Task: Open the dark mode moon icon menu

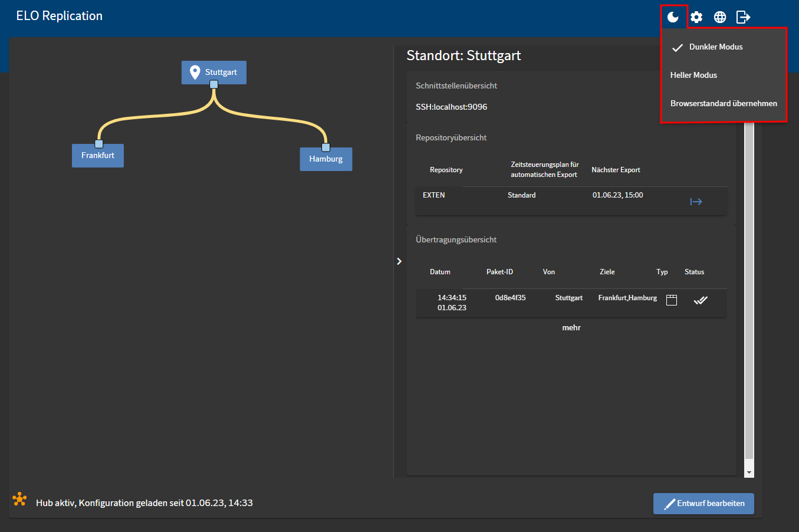Action: tap(673, 17)
